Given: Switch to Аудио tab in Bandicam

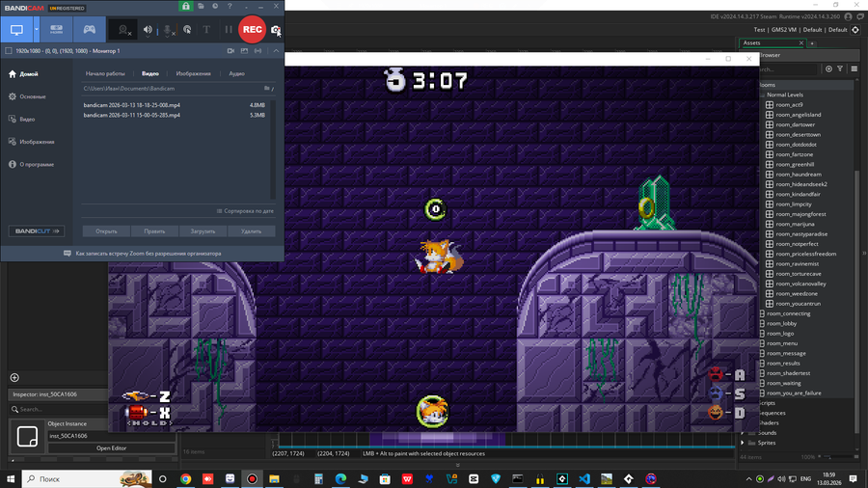Looking at the screenshot, I should 237,73.
